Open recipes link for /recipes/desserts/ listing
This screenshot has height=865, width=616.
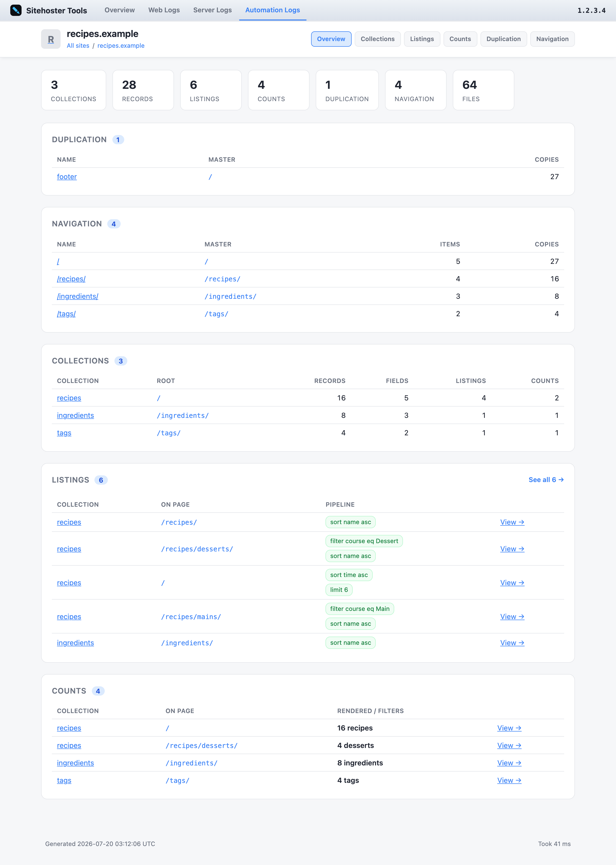click(x=69, y=549)
